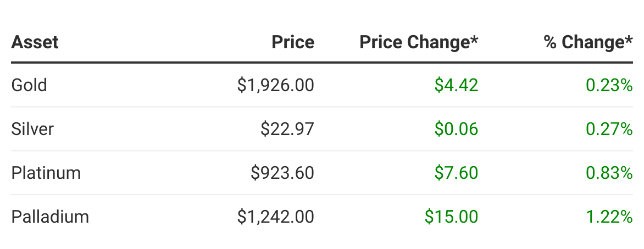
Task: Select the % Change* column header
Action: coord(588,42)
